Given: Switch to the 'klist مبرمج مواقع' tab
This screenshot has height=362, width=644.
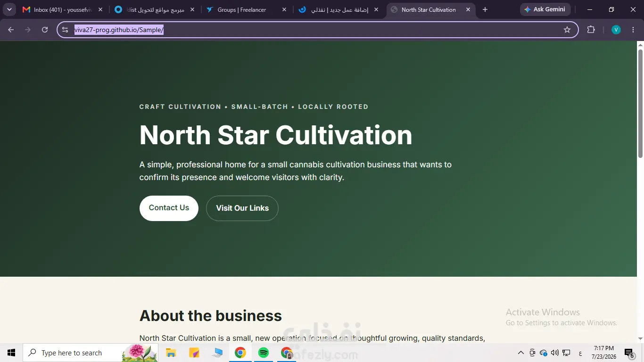Looking at the screenshot, I should (155, 9).
